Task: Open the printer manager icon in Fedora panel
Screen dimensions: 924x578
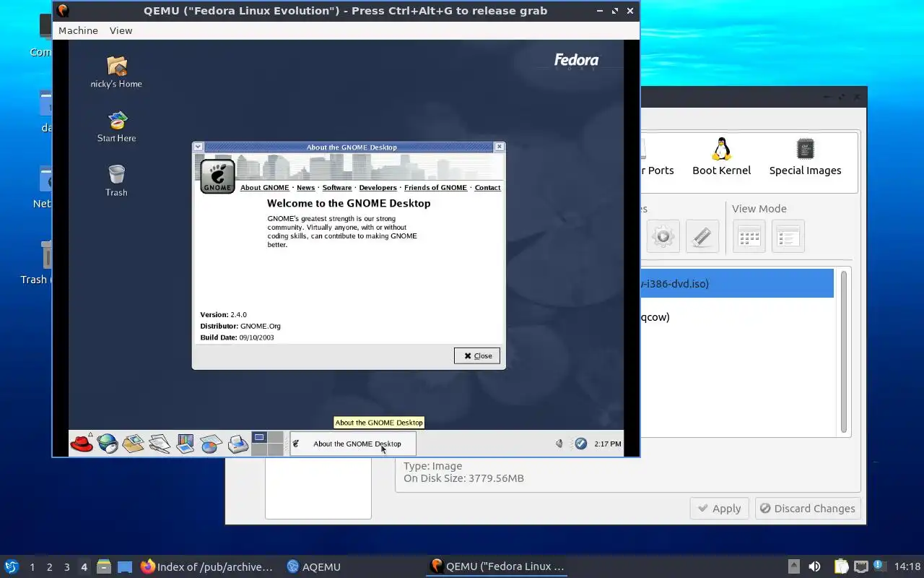Action: (x=237, y=444)
